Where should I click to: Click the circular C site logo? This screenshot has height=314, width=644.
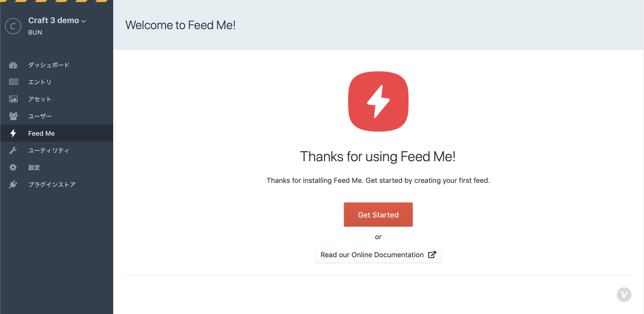[x=13, y=26]
